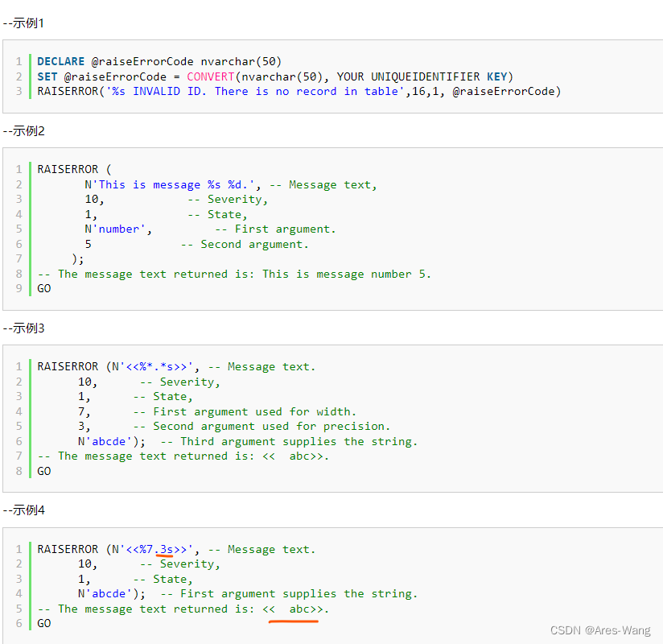663x644 pixels.
Task: Click the pink CONVERT function name
Action: point(211,76)
